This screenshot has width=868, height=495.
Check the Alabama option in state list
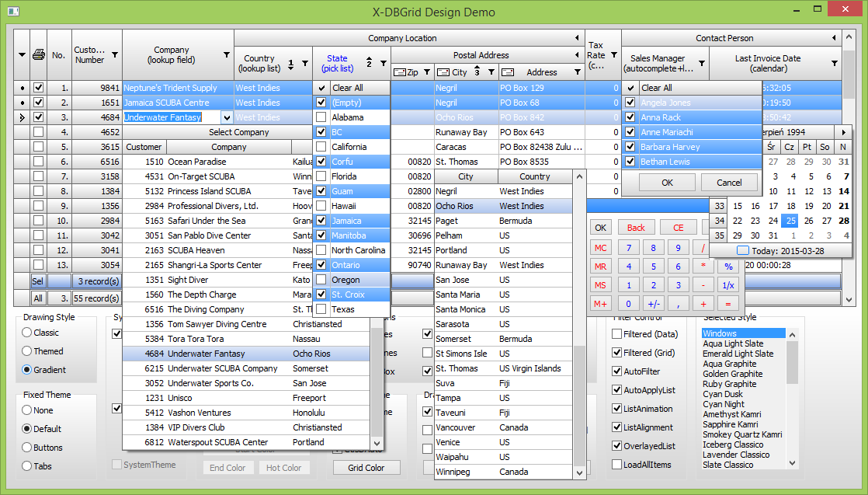(321, 117)
